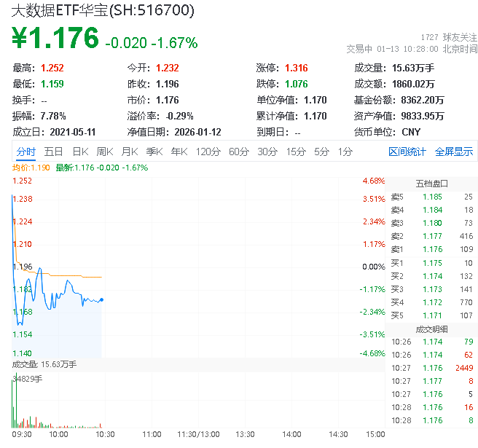
Task: Click the 今开 value 1.232
Action: point(167,68)
